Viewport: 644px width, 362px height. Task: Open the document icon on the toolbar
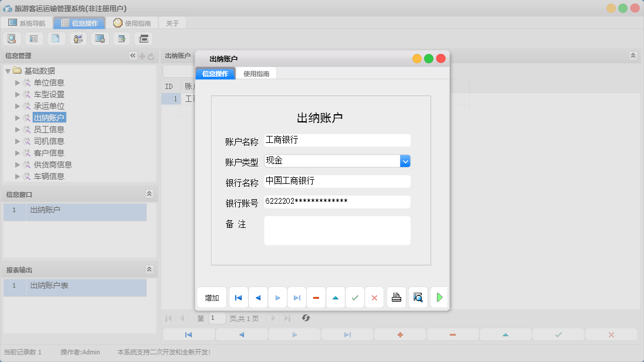pyautogui.click(x=56, y=38)
